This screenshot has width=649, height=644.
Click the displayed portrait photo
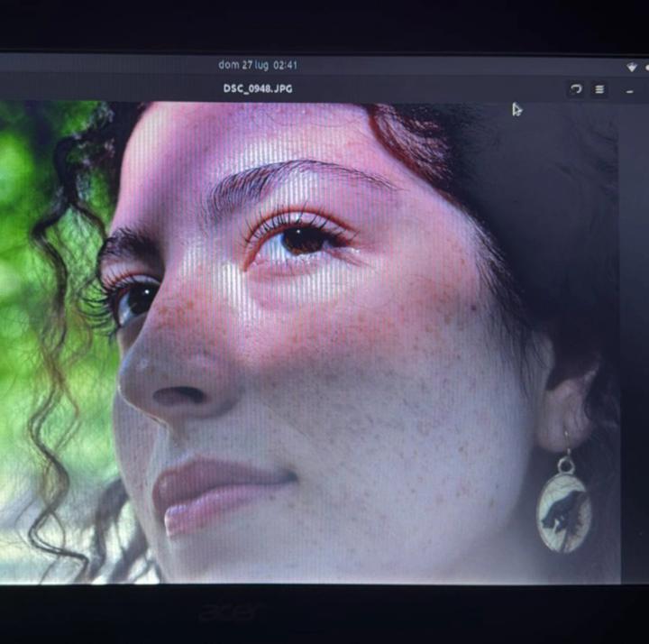pyautogui.click(x=309, y=342)
